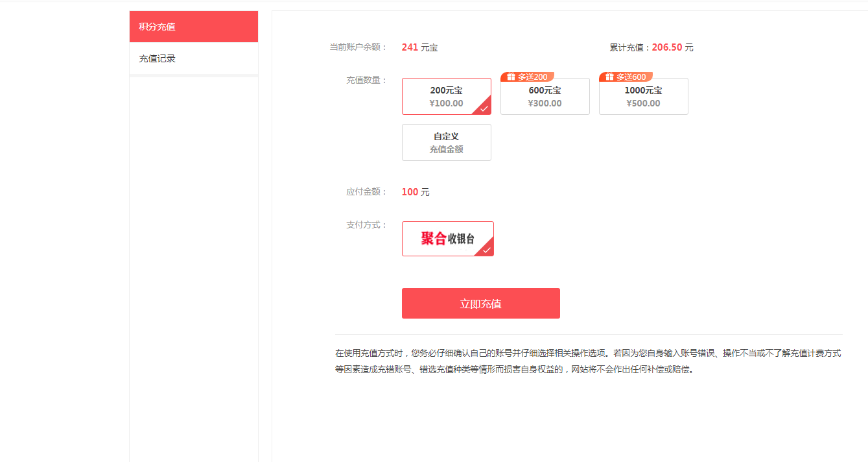Select the 自定义 充值金额 custom option

(x=446, y=143)
